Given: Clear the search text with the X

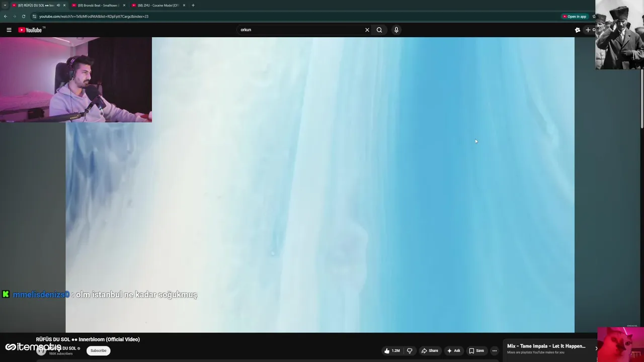Looking at the screenshot, I should click(367, 30).
